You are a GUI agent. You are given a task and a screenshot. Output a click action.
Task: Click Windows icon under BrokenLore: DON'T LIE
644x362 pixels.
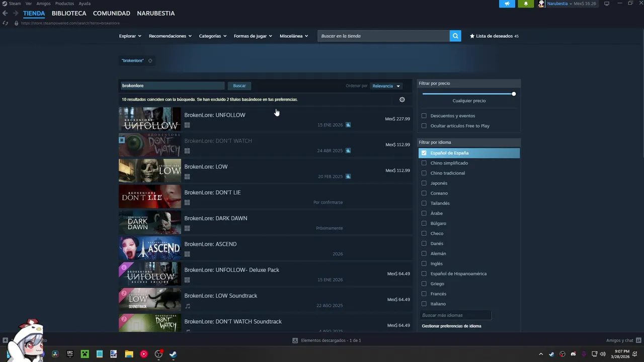(x=187, y=203)
